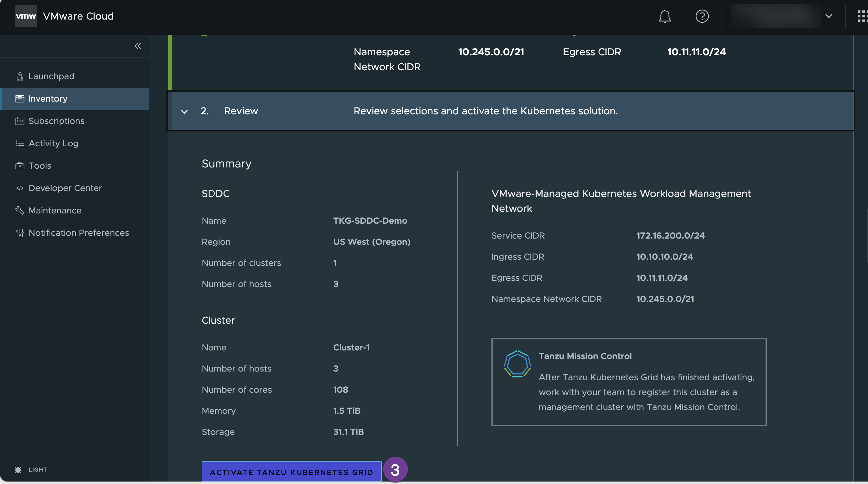This screenshot has height=484, width=868.
Task: Click top Egress CIDR value 10.11.11.0/24
Action: coord(697,52)
